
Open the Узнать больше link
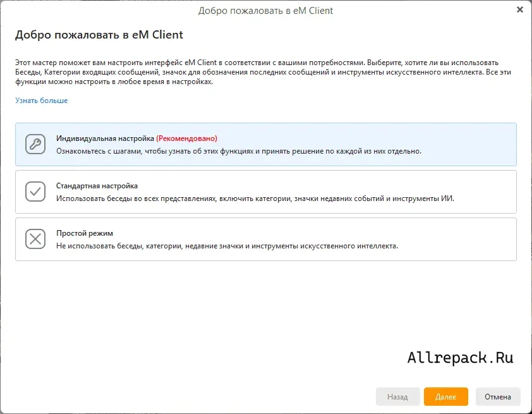[42, 100]
